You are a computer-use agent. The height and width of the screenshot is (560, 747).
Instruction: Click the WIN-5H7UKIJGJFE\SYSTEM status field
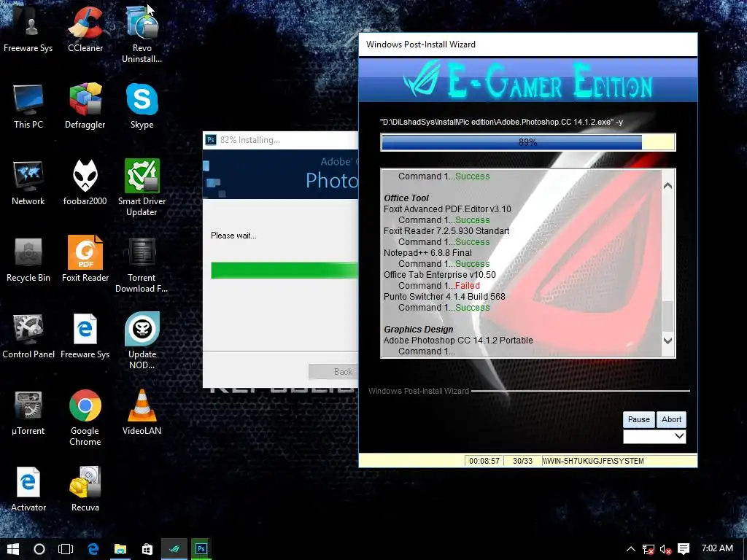pyautogui.click(x=619, y=461)
